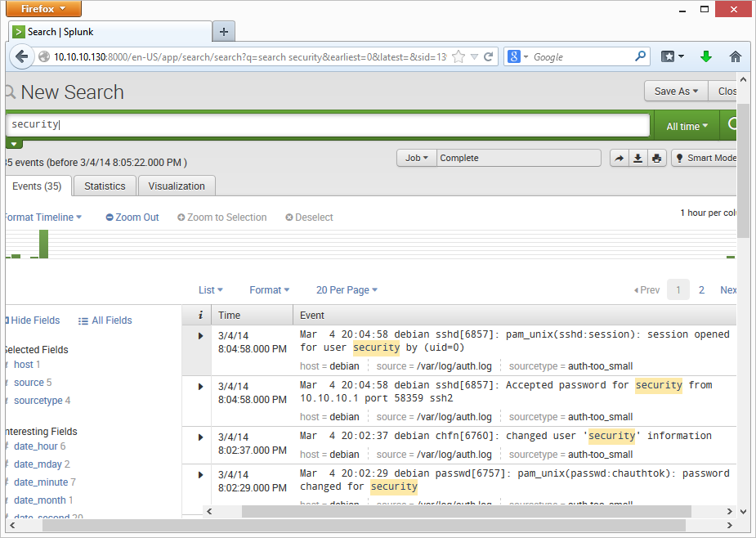756x538 pixels.
Task: Expand the 8:02:29 password changed event row
Action: click(x=200, y=475)
